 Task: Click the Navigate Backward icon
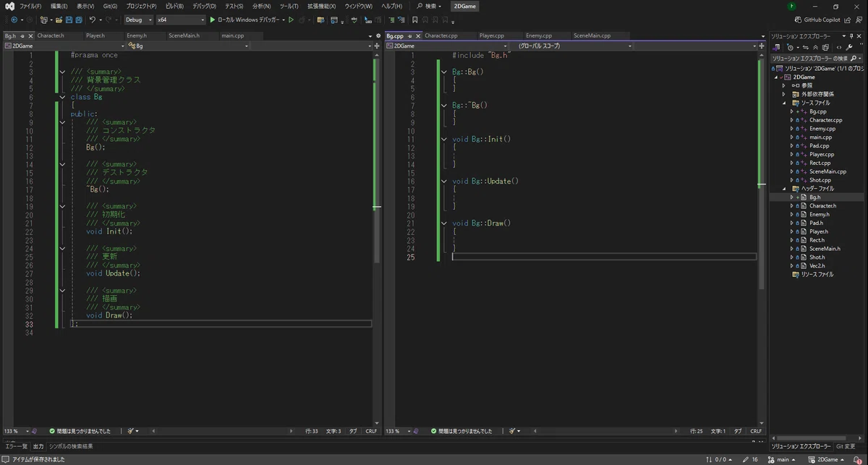[x=14, y=20]
